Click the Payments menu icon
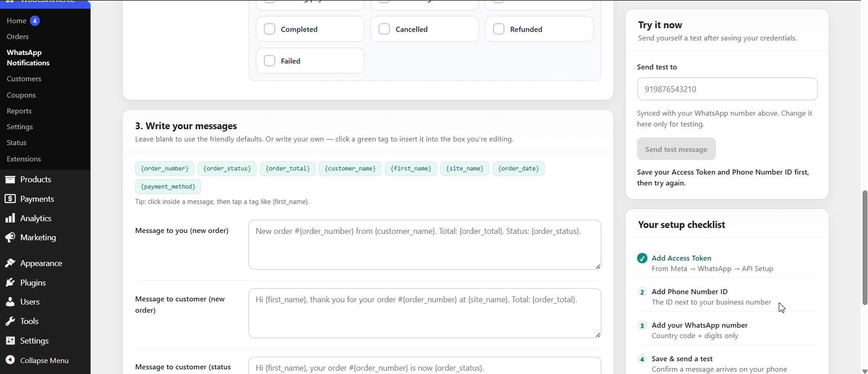Viewport: 868px width, 374px height. [x=10, y=199]
